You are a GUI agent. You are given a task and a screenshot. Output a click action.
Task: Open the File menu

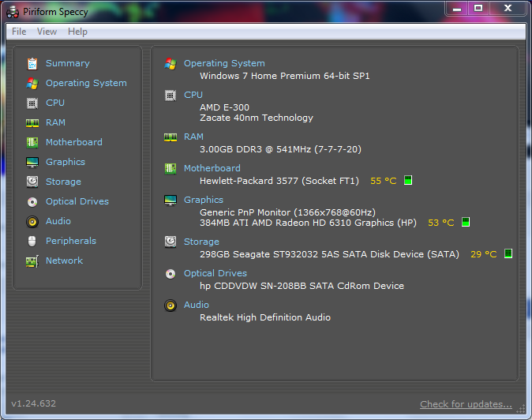click(19, 32)
